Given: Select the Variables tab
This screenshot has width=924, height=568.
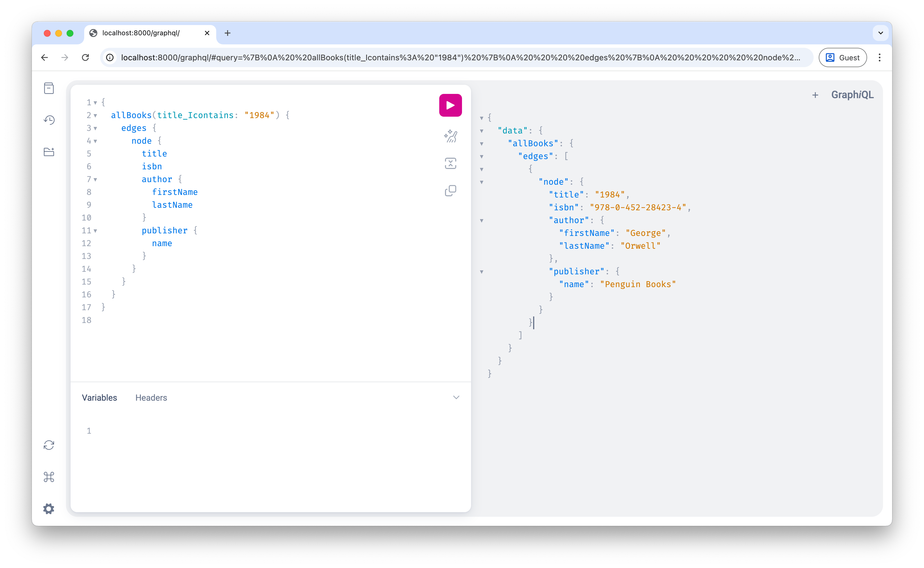Looking at the screenshot, I should pos(99,398).
